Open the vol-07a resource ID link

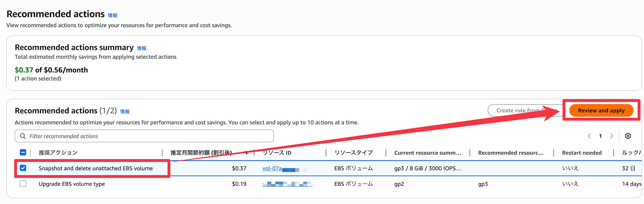pyautogui.click(x=272, y=168)
